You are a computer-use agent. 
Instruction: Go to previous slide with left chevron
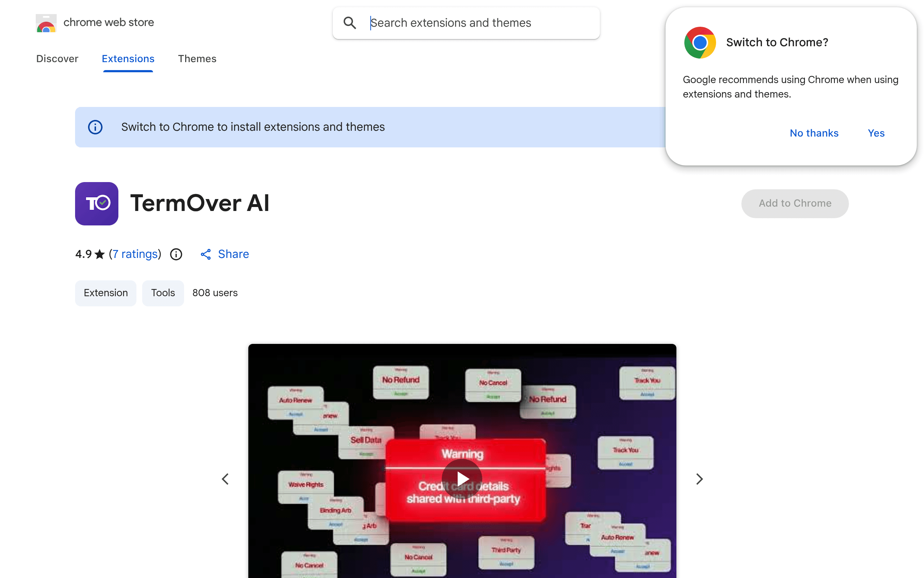(x=225, y=479)
